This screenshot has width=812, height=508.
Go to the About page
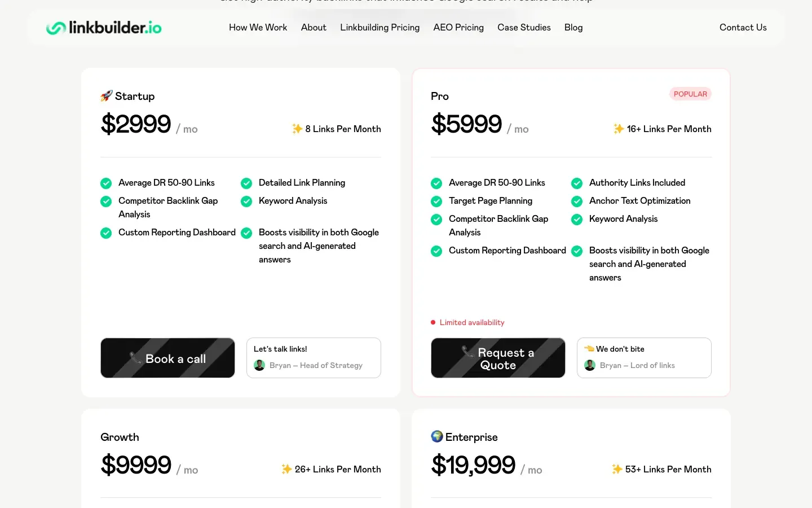point(314,27)
